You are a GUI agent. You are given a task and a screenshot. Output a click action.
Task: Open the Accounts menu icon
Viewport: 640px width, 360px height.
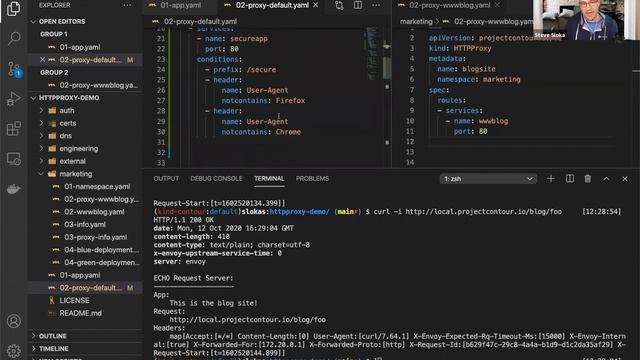click(x=13, y=321)
